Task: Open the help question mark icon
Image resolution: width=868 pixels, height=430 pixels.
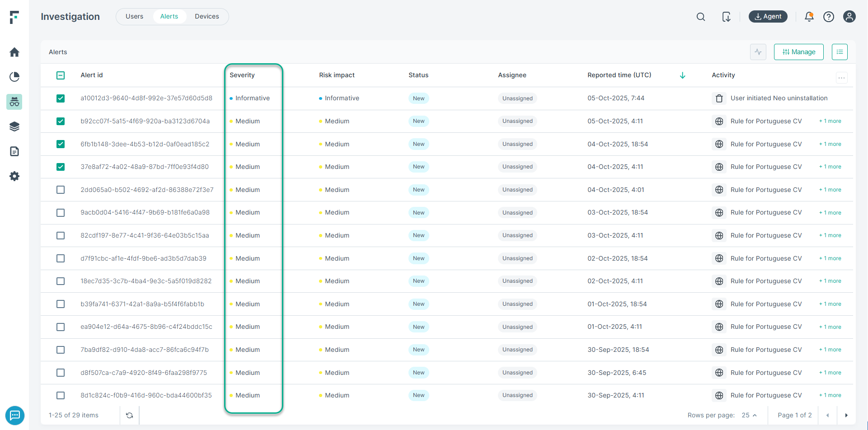Action: click(829, 17)
